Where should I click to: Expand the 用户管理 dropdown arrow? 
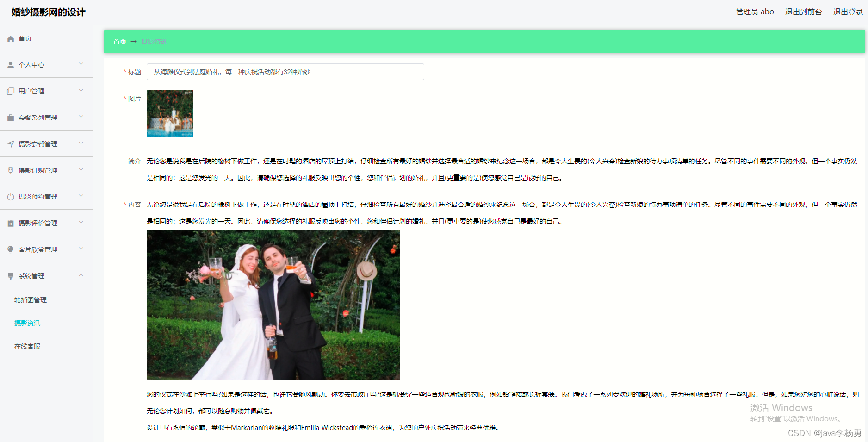[81, 91]
